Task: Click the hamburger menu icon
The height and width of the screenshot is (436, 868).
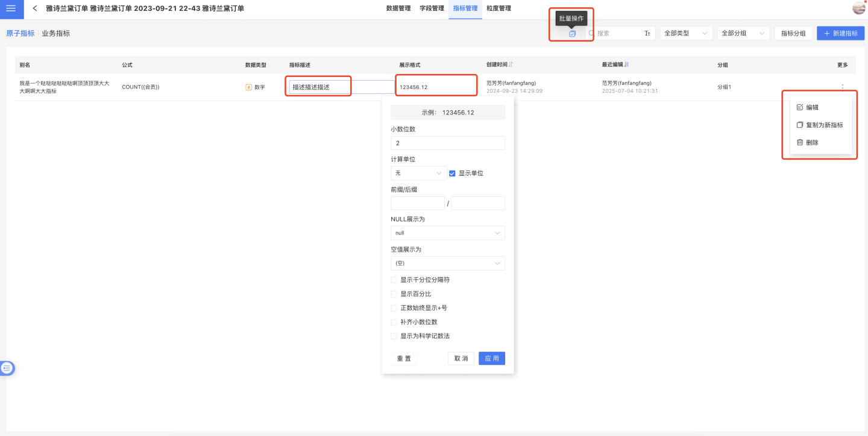Action: point(11,8)
